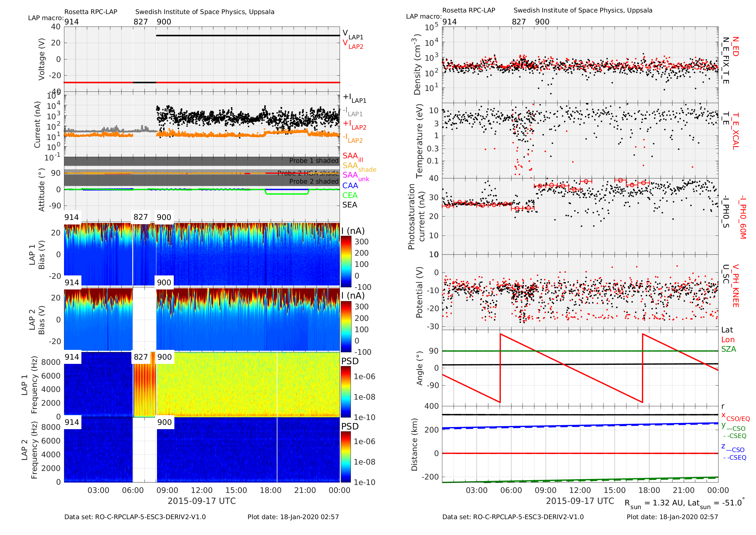
Task: Click the left 'Plot date: 18-Jan-2020 02:57' footer
Action: coord(293,517)
